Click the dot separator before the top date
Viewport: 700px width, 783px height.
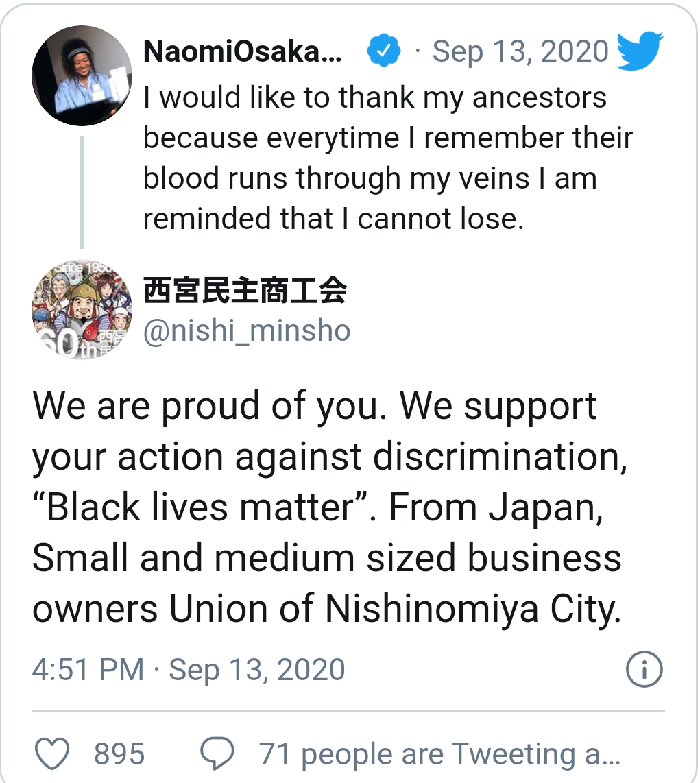(x=418, y=53)
